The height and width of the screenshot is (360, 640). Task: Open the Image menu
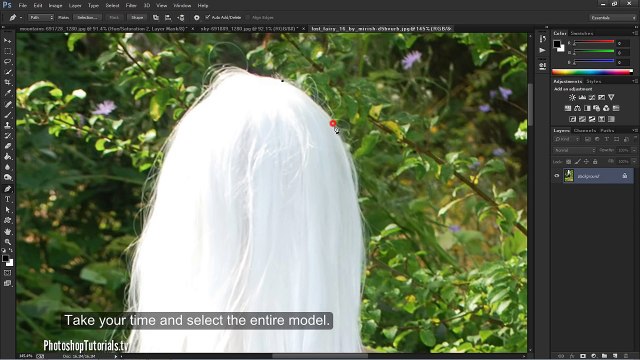point(56,5)
